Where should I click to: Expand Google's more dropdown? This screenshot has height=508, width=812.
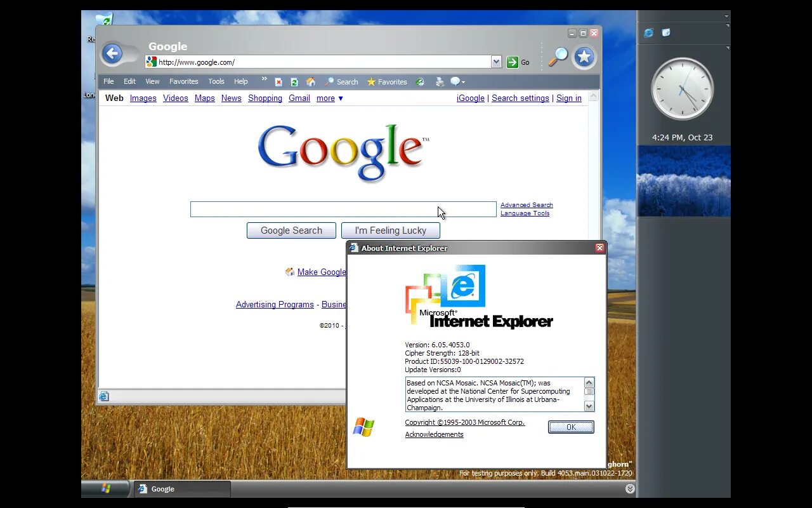(x=330, y=98)
